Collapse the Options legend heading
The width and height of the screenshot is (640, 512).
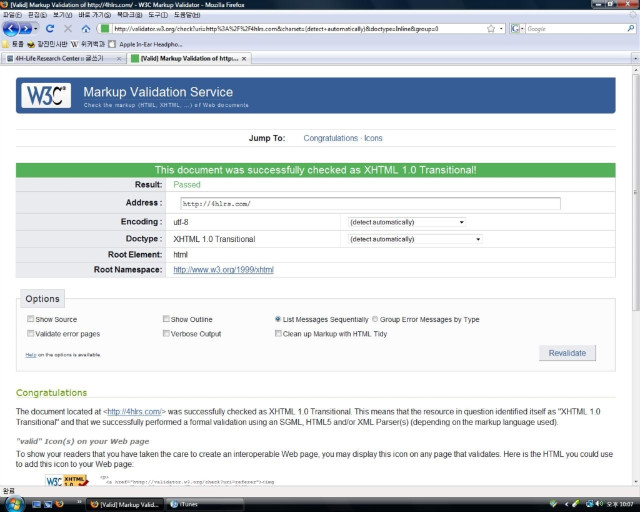click(42, 298)
